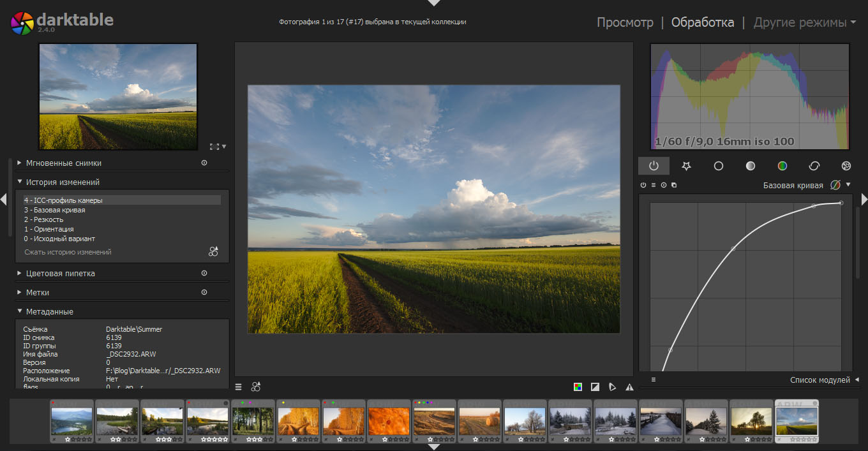This screenshot has height=451, width=868.
Task: Expand the Метки panel
Action: (20, 292)
